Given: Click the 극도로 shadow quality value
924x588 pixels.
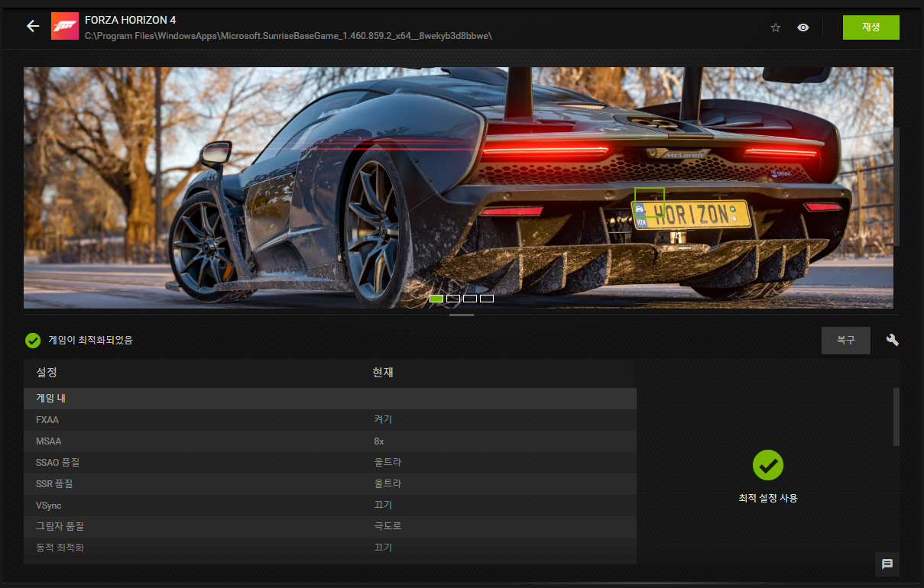Looking at the screenshot, I should [x=387, y=527].
